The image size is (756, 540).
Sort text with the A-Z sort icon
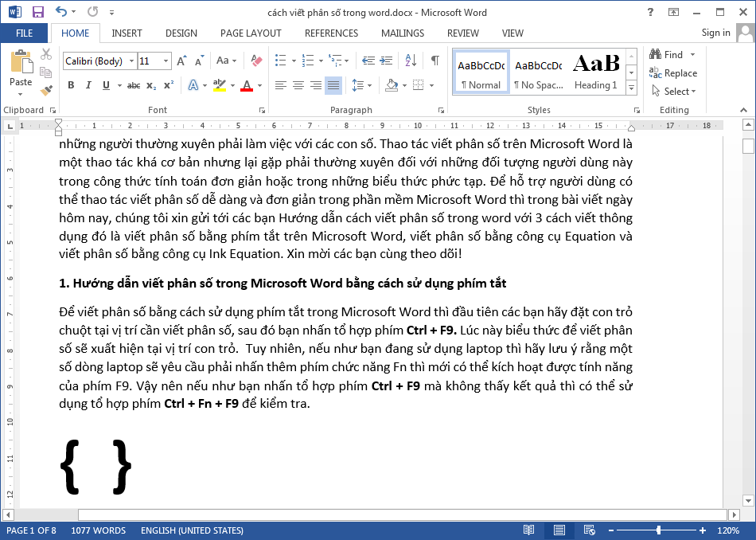[411, 61]
